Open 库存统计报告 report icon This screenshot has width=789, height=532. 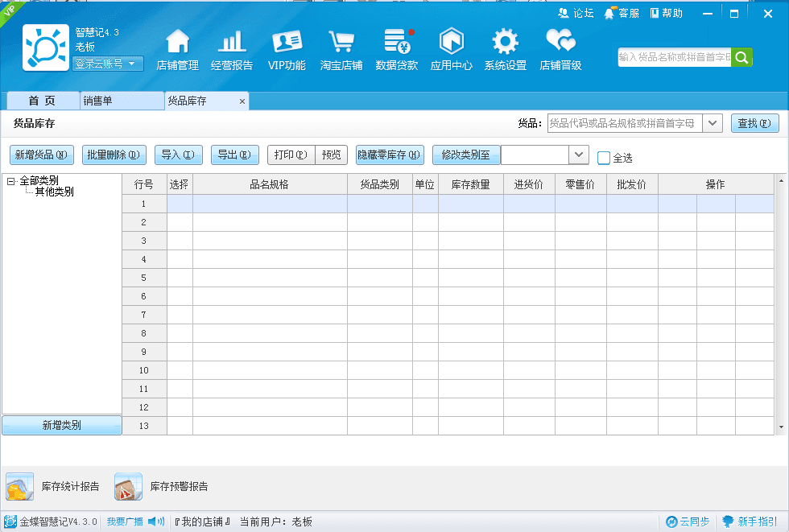point(20,487)
